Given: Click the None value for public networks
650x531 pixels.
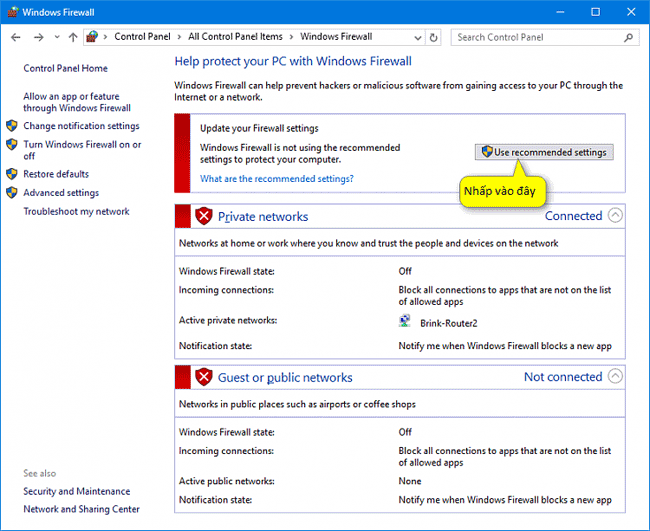Looking at the screenshot, I should pyautogui.click(x=410, y=481).
